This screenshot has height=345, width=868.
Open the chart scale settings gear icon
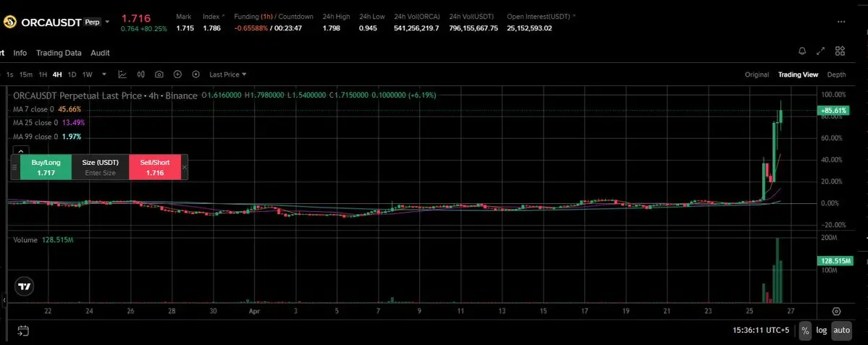click(x=836, y=312)
